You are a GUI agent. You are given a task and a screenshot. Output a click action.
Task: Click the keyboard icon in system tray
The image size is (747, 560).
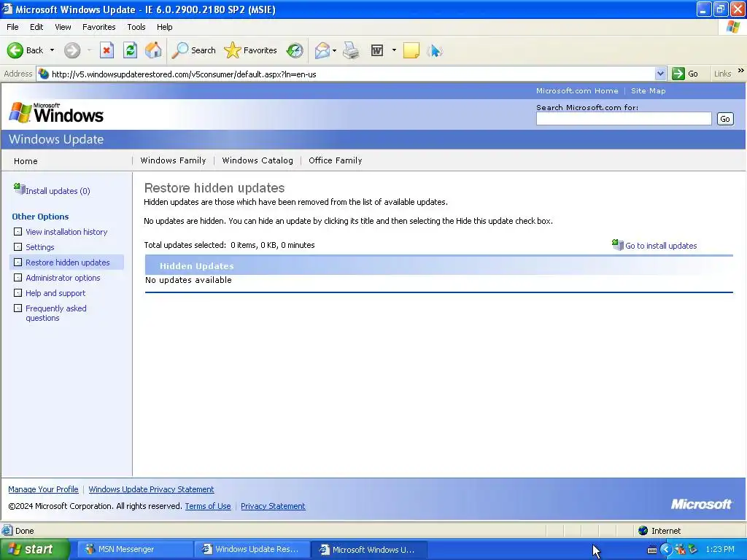[x=652, y=550]
